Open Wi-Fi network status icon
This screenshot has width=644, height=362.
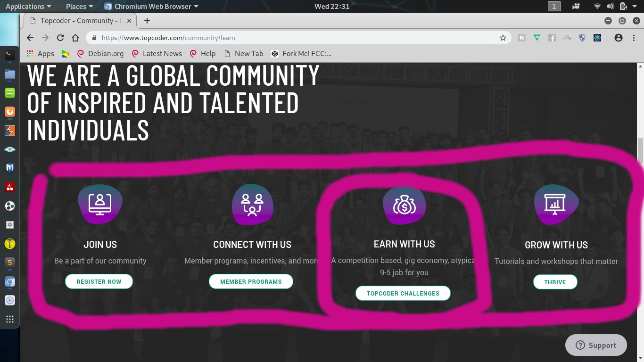[x=597, y=7]
